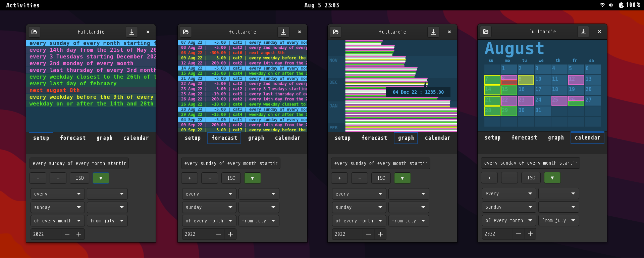Toggle green triangle button in fourth window
Screen dimensions: 644x258
click(x=552, y=178)
